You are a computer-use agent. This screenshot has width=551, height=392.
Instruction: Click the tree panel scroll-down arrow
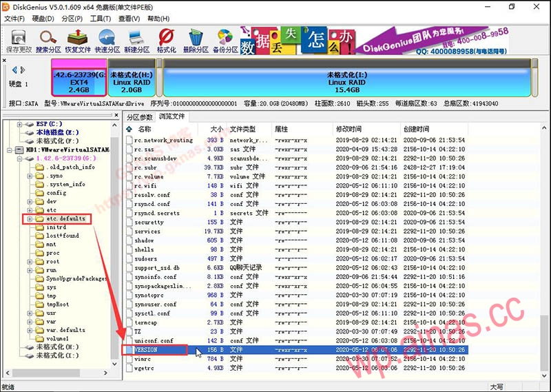point(115,364)
